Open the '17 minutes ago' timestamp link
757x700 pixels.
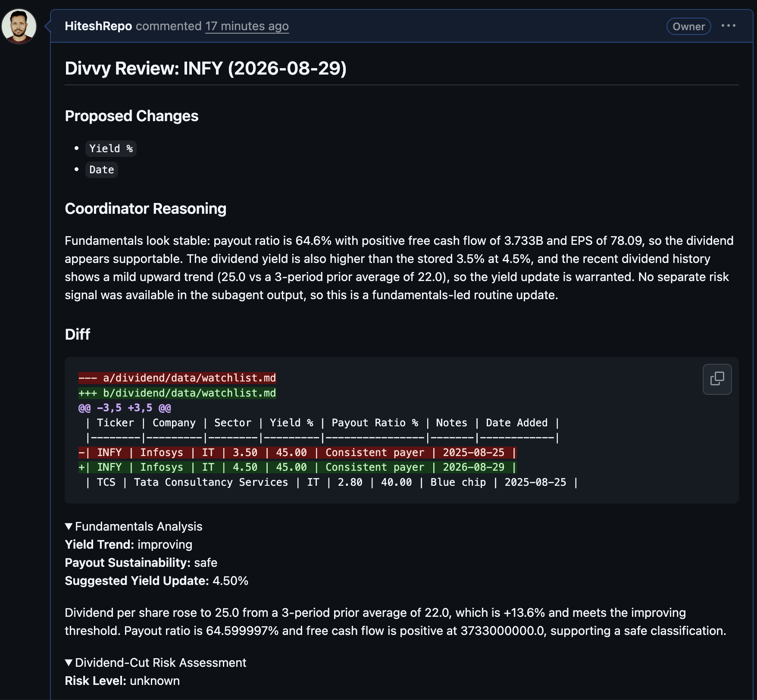247,26
